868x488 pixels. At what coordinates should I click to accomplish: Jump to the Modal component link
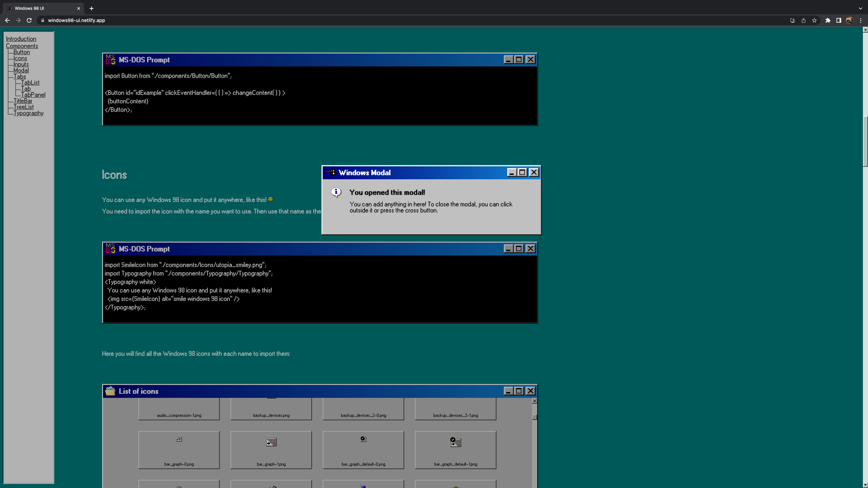tap(21, 70)
